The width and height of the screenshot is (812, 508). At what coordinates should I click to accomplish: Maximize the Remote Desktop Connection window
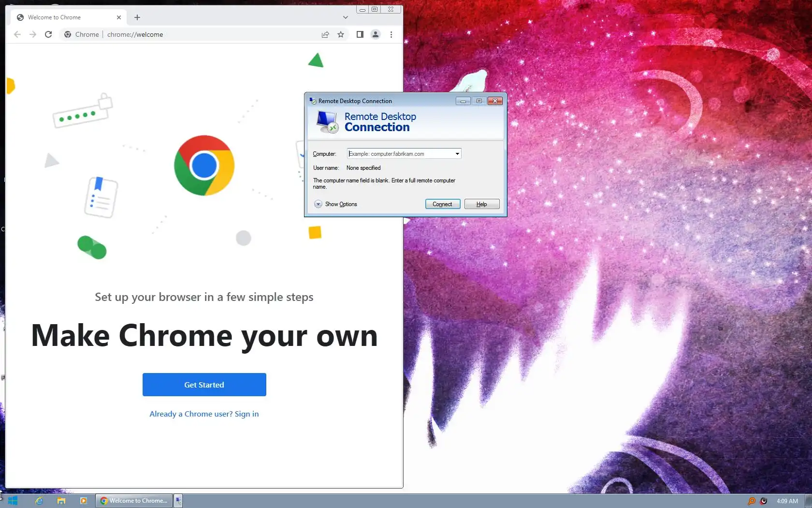[479, 101]
